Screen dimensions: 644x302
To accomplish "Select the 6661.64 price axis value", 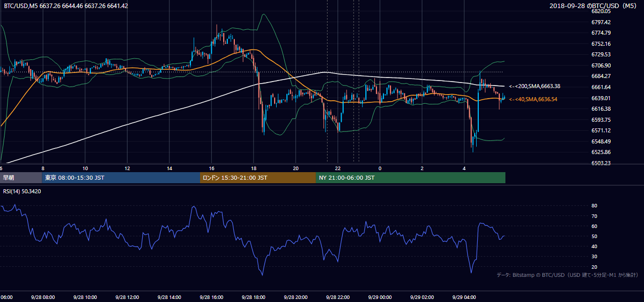I will (601, 87).
